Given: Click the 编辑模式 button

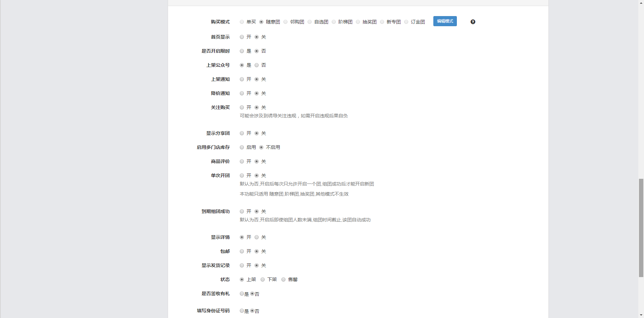Looking at the screenshot, I should [445, 21].
